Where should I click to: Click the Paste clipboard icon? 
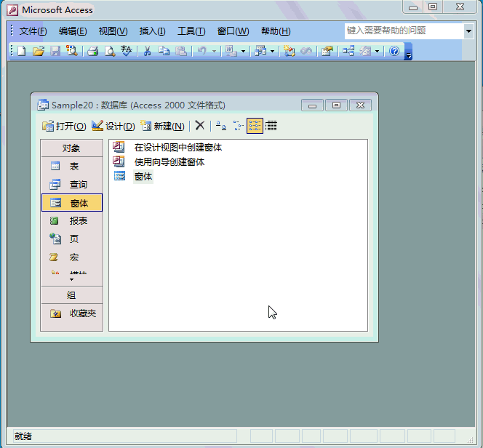coord(181,51)
